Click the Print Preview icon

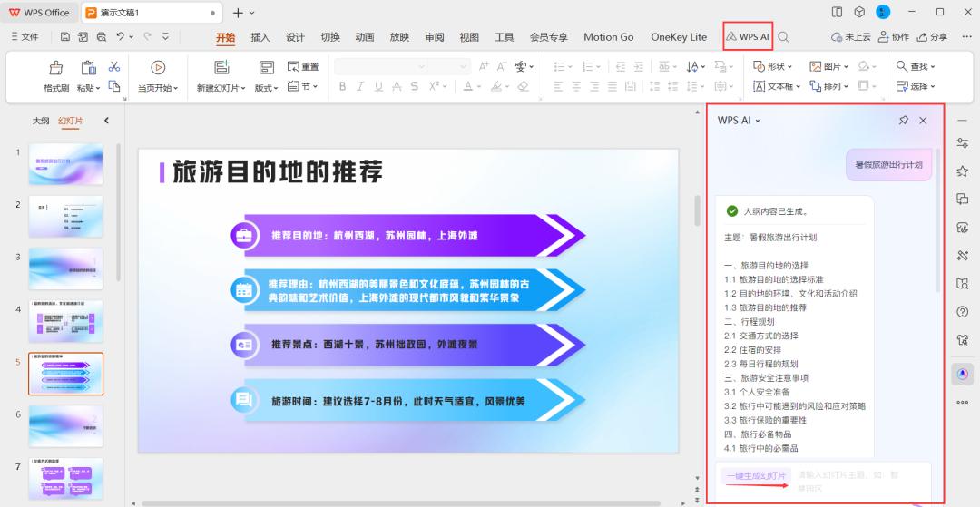[102, 37]
